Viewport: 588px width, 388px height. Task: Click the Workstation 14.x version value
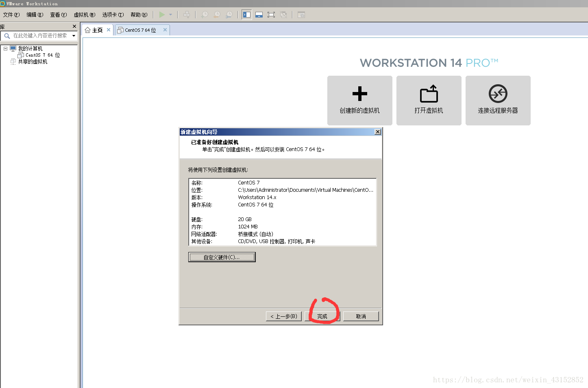coord(257,197)
